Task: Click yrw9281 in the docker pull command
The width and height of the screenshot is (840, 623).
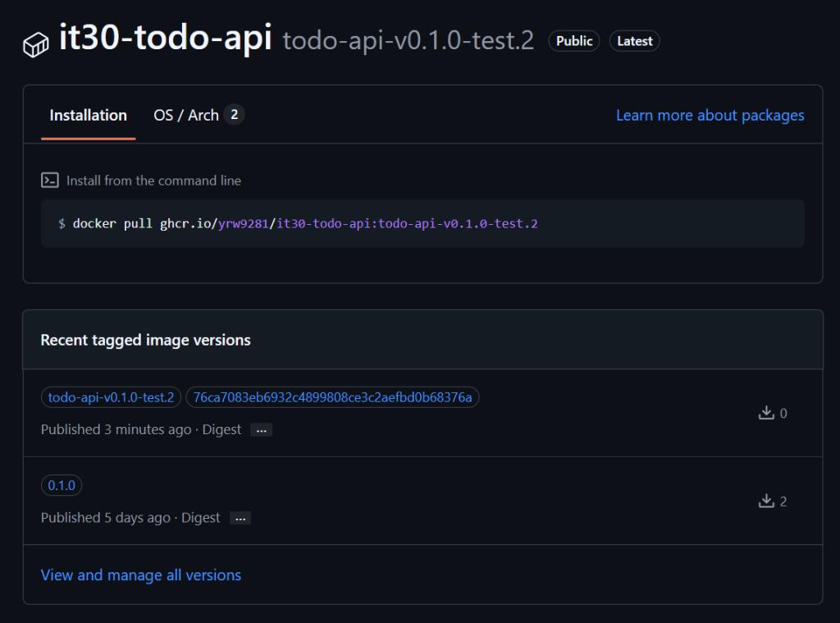Action: tap(243, 223)
